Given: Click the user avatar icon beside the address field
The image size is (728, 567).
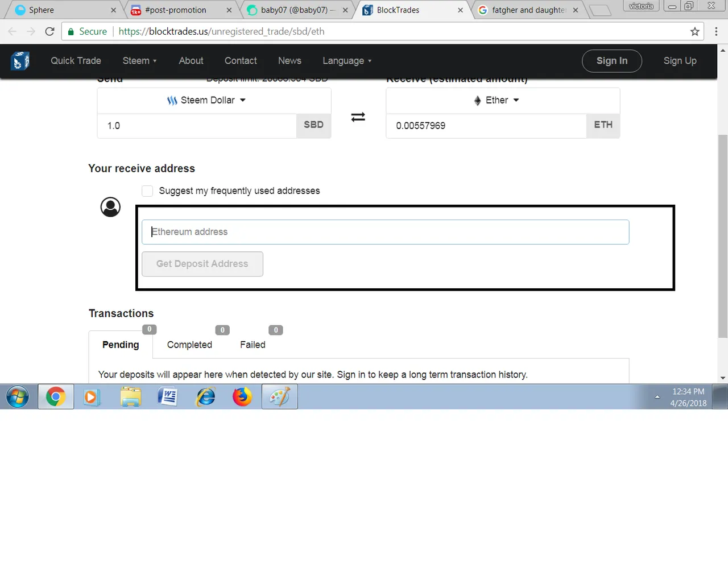Looking at the screenshot, I should point(110,207).
